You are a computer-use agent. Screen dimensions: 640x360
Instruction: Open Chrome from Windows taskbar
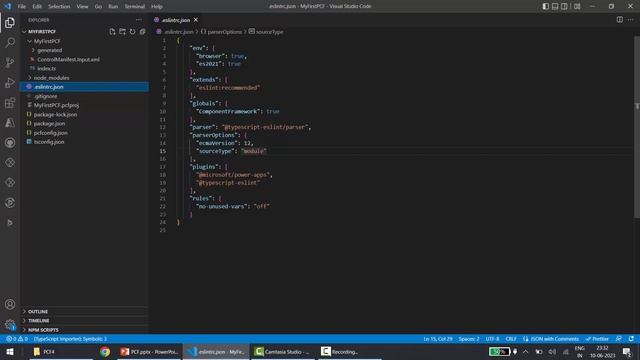105,351
